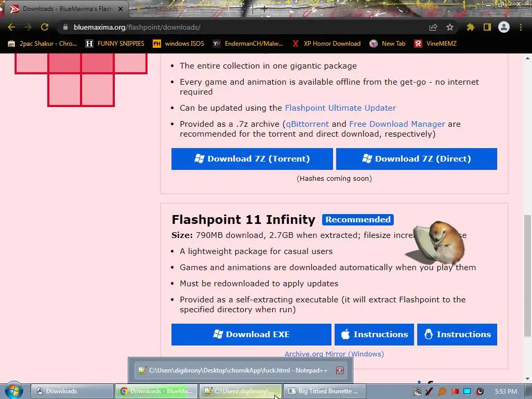Viewport: 532px width, 399px height.
Task: Click the browser forward arrow
Action: [28, 27]
